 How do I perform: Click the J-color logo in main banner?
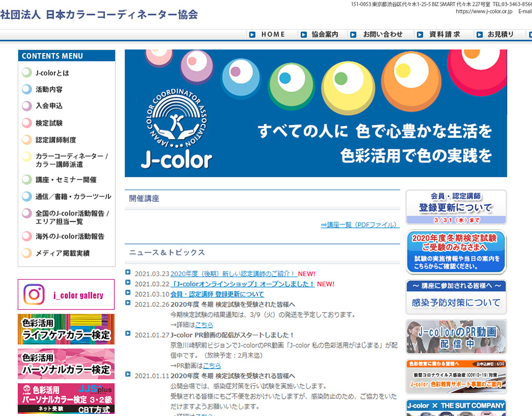(177, 128)
